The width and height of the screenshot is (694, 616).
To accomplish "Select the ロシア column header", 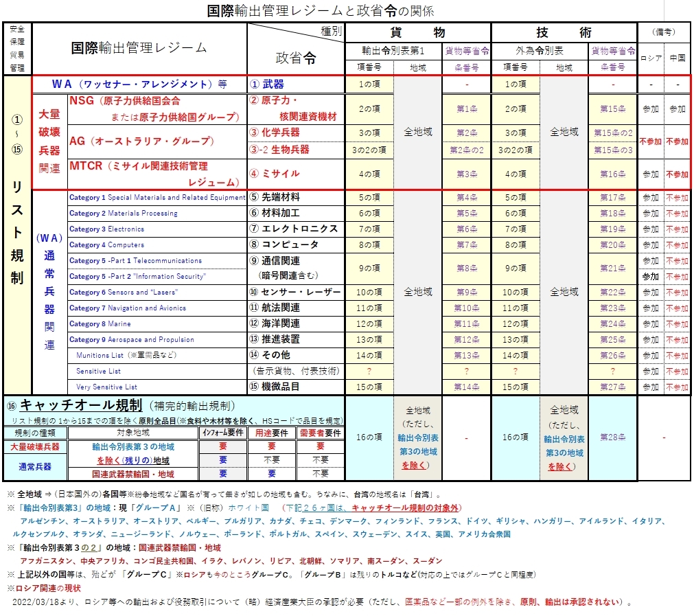I will [x=651, y=58].
